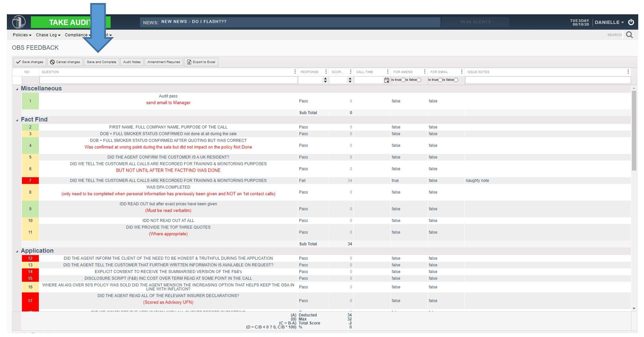
Task: Select For Email 'is true' radio
Action: (x=440, y=80)
